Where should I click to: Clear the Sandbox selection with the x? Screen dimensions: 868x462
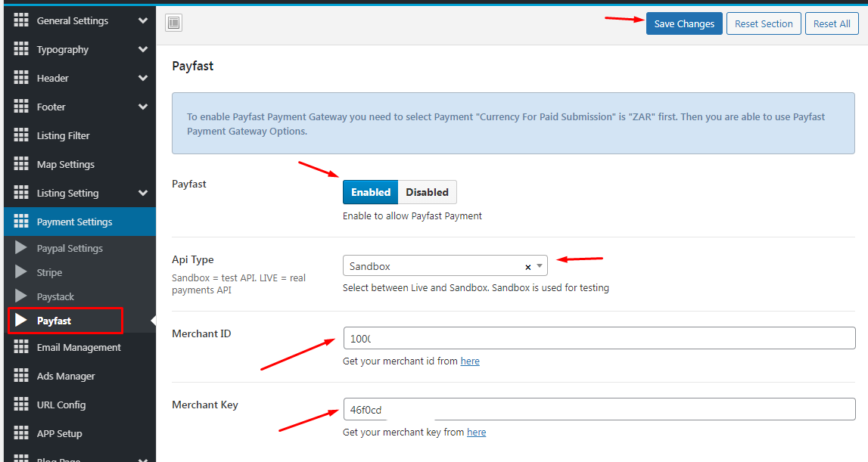(527, 267)
